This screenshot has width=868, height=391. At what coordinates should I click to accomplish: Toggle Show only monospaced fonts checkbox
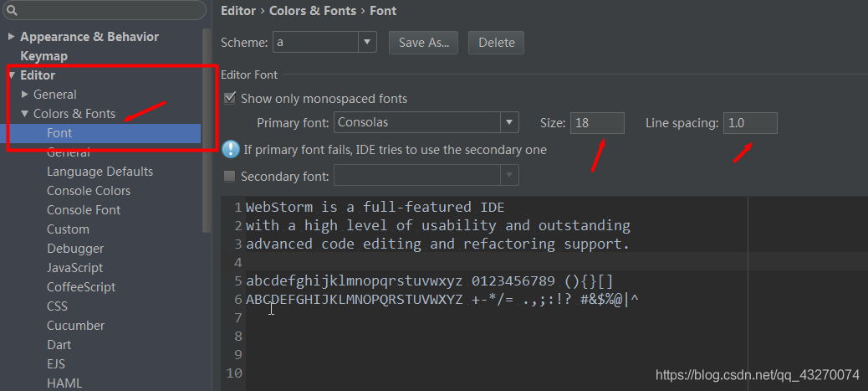(230, 99)
